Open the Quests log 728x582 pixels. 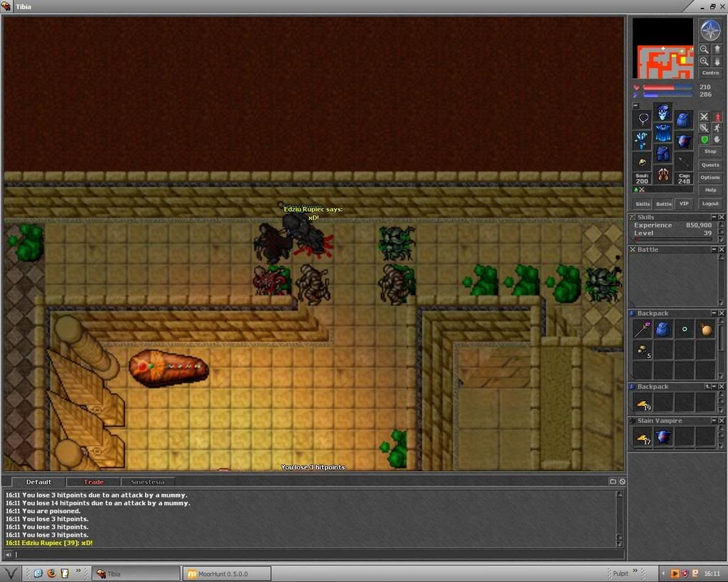coord(710,165)
